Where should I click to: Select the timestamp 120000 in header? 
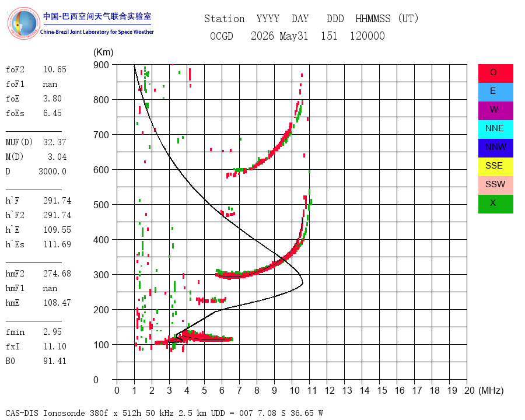[367, 36]
